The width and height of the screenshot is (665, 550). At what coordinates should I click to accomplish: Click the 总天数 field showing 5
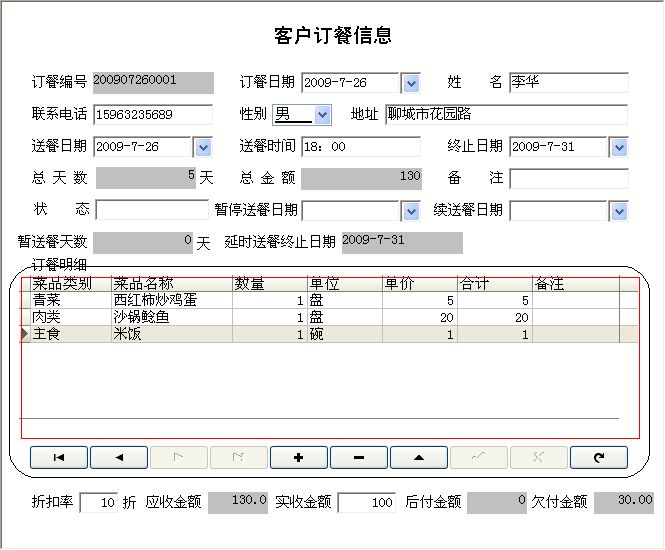(x=146, y=178)
